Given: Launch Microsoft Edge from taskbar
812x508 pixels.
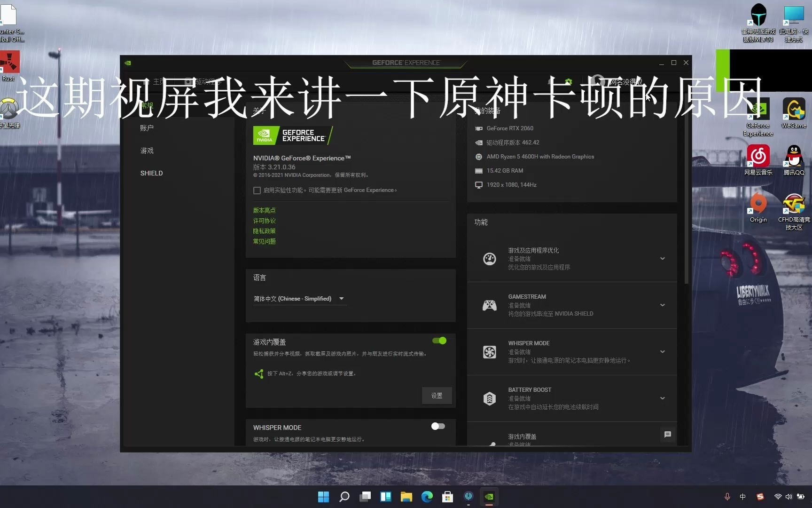Looking at the screenshot, I should coord(427,497).
